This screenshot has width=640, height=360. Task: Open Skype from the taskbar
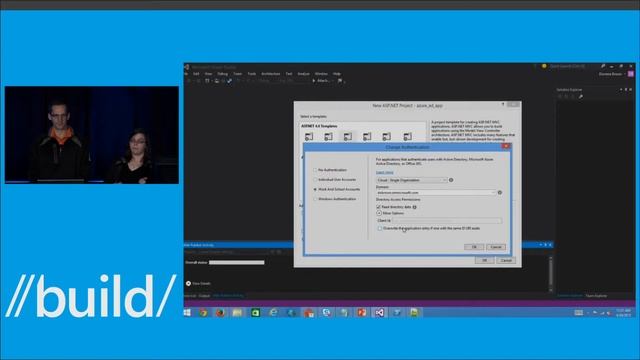pos(327,313)
